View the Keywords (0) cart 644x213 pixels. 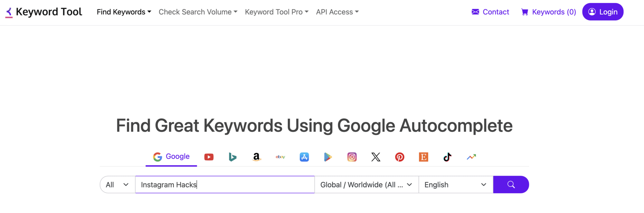click(x=548, y=12)
